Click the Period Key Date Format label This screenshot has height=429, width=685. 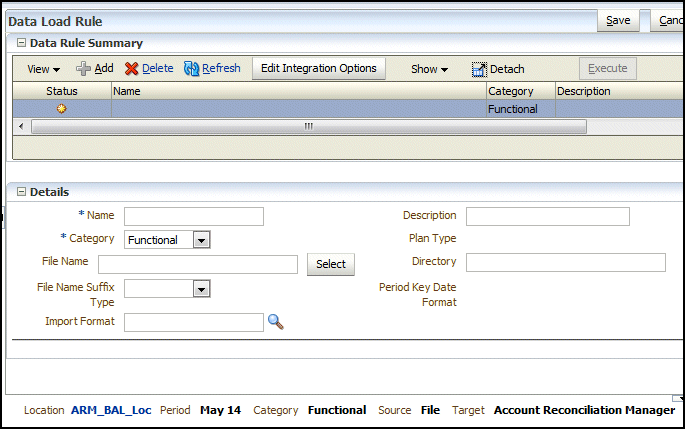point(418,294)
